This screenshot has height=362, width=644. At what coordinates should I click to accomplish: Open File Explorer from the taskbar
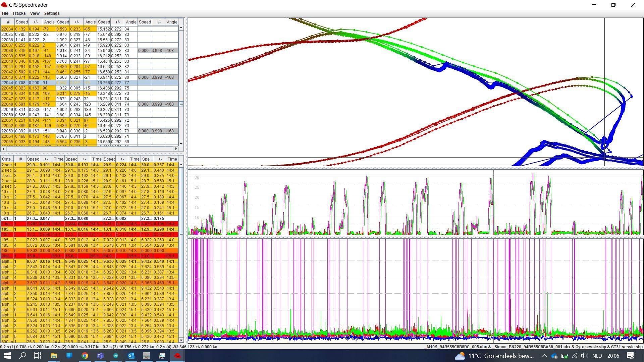click(x=54, y=356)
